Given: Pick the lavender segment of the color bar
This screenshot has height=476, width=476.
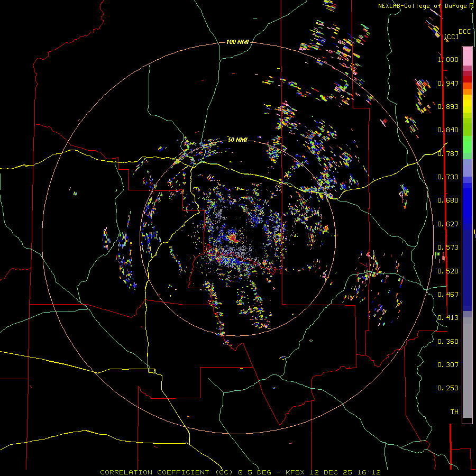Looking at the screenshot, I should (467, 168).
